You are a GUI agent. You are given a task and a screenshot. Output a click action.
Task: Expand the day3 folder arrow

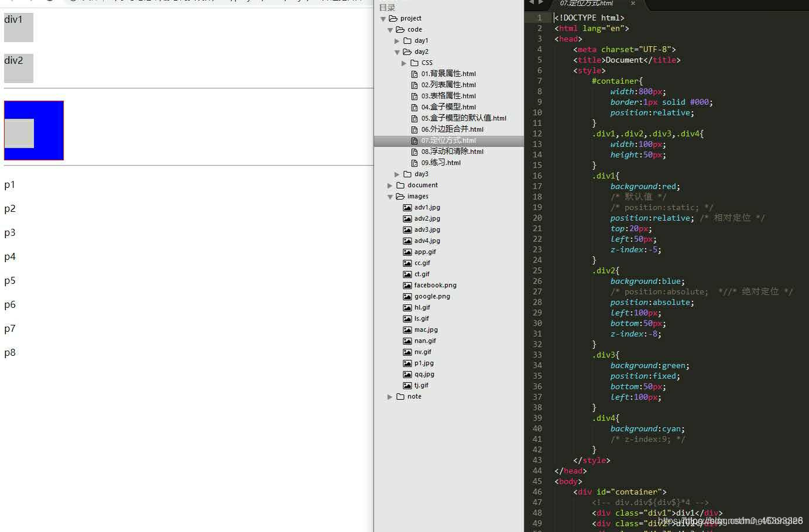397,174
